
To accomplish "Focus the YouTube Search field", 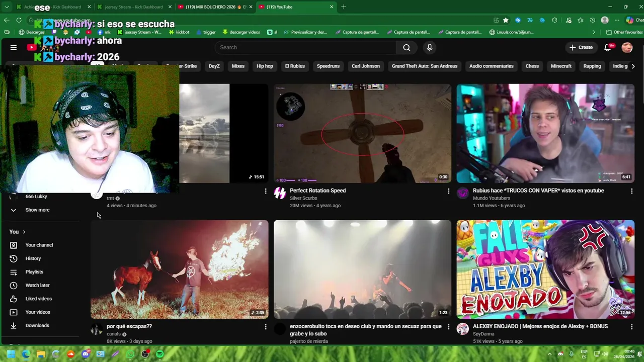I will click(x=306, y=47).
